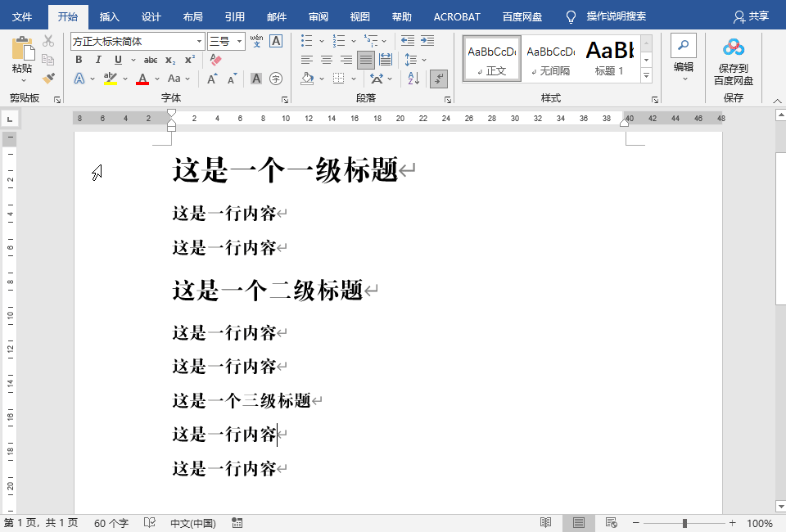Screen dimensions: 786x532
Task: Apply numbered list formatting
Action: [x=338, y=40]
